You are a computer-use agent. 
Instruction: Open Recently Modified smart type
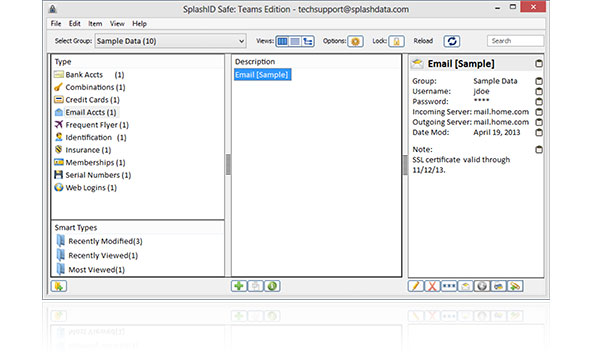pyautogui.click(x=100, y=241)
